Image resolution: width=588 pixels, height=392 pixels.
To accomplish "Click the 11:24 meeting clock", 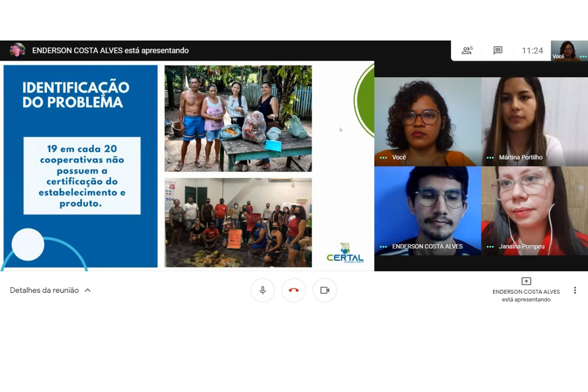I will (x=532, y=51).
